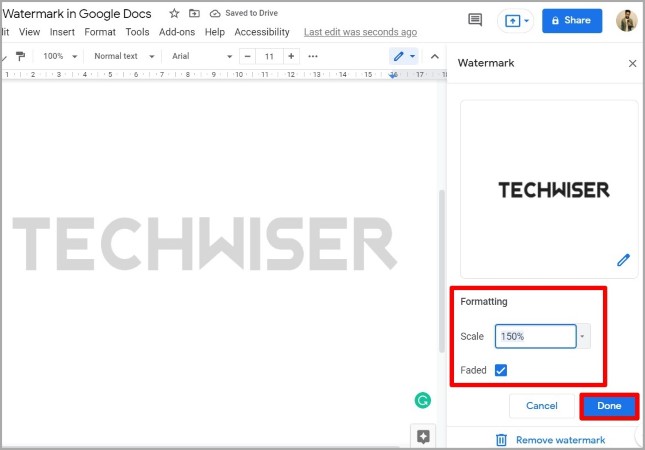Screen dimensions: 645x450
Task: Decrease font size with minus button
Action: pyautogui.click(x=247, y=56)
